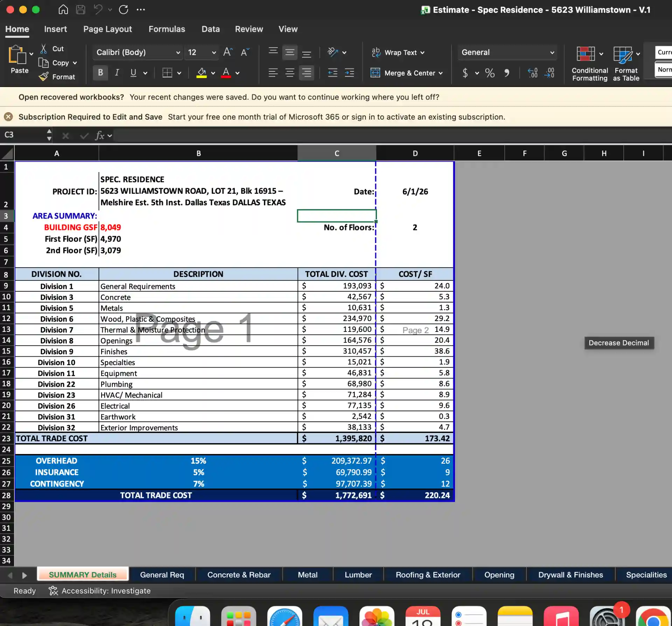672x626 pixels.
Task: Toggle Bold formatting
Action: pos(100,73)
